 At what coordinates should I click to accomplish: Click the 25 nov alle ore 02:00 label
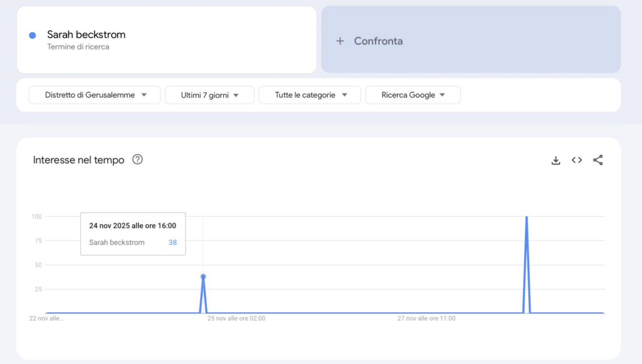236,318
